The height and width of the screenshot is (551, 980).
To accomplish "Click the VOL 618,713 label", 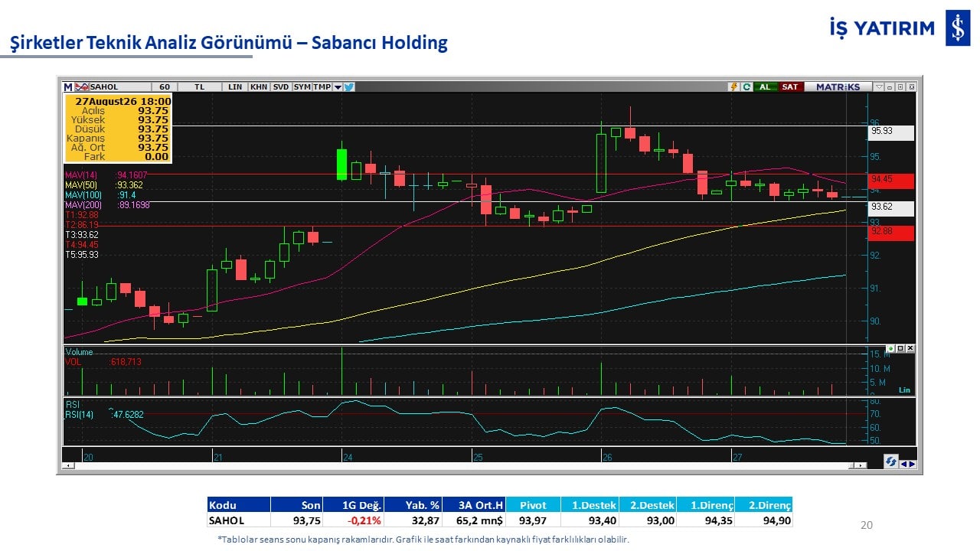I will click(103, 362).
